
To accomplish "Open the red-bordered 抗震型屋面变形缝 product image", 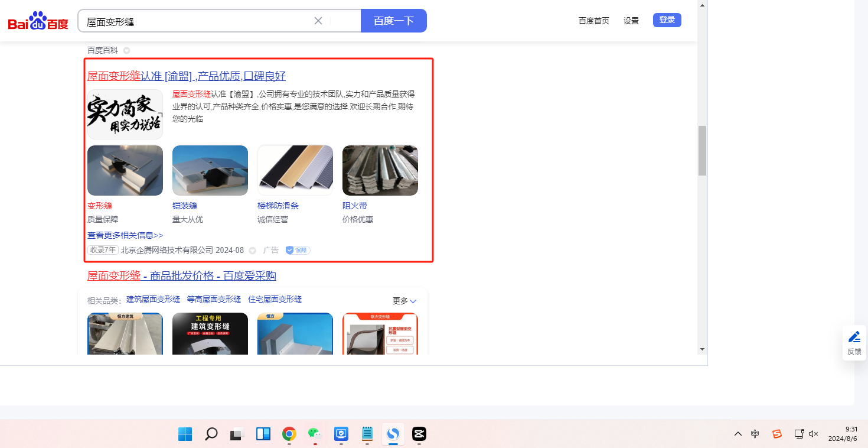I will [380, 334].
